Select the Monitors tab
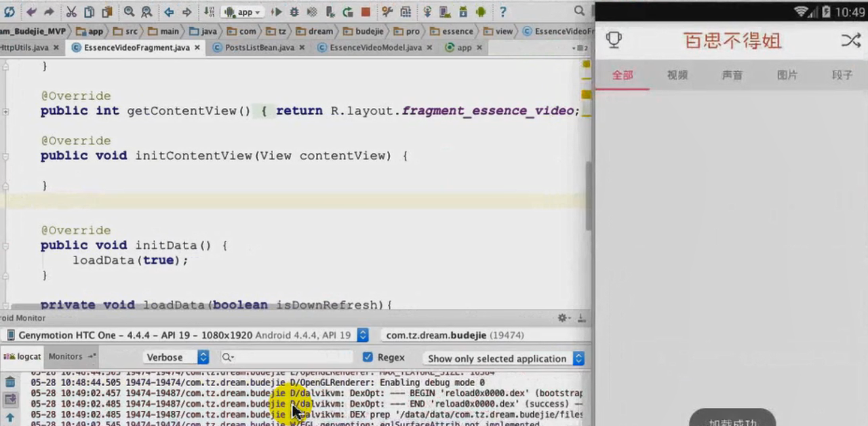Viewport: 868px width, 426px height. 71,356
